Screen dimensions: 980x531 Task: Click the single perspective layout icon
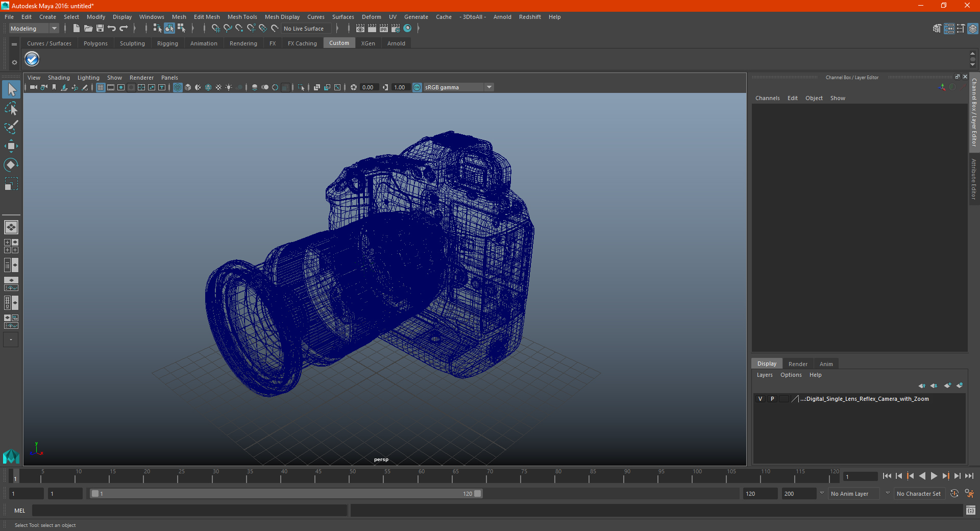pyautogui.click(x=11, y=227)
